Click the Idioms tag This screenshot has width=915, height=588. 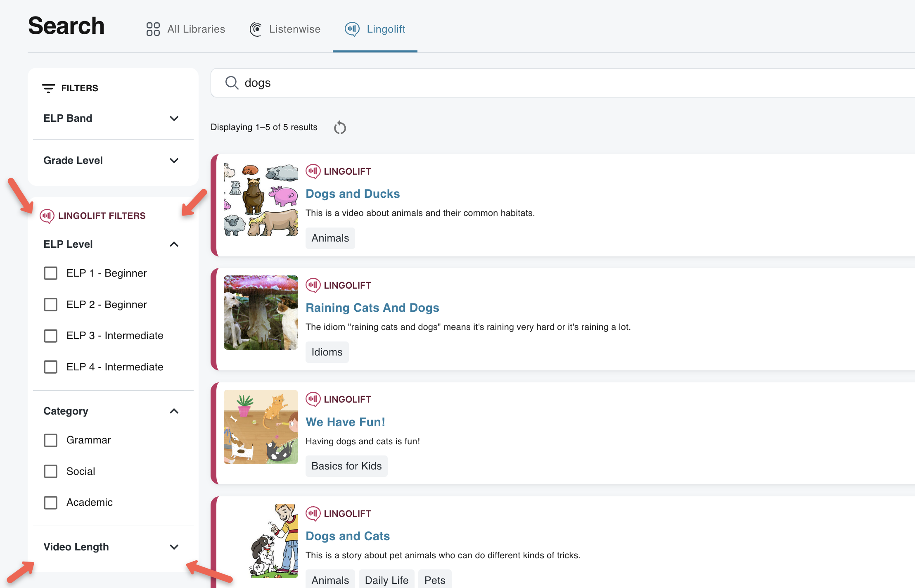327,352
